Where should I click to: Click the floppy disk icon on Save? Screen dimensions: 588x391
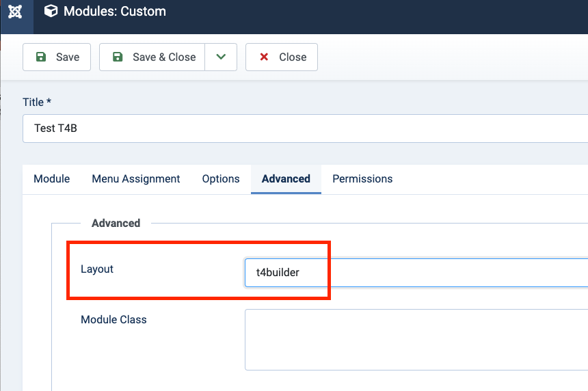(x=41, y=57)
